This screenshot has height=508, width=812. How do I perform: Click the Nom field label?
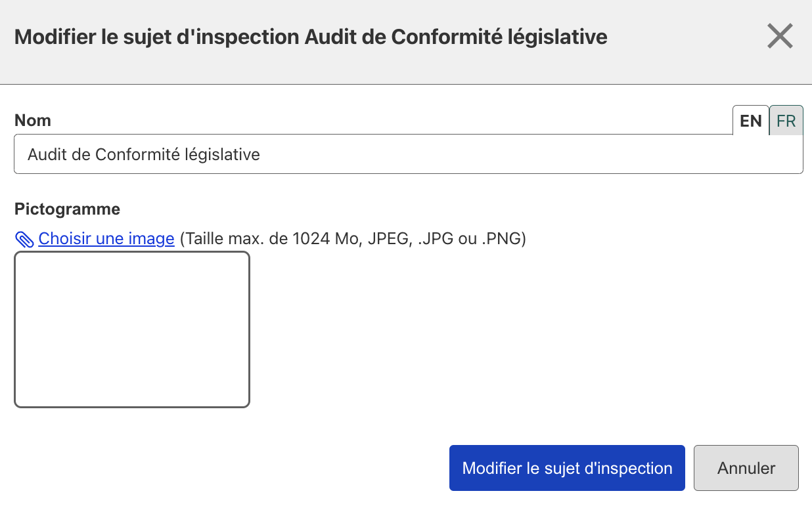33,121
